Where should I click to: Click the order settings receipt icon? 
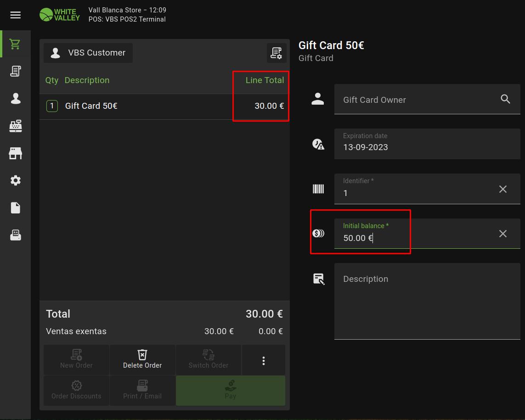(x=276, y=53)
